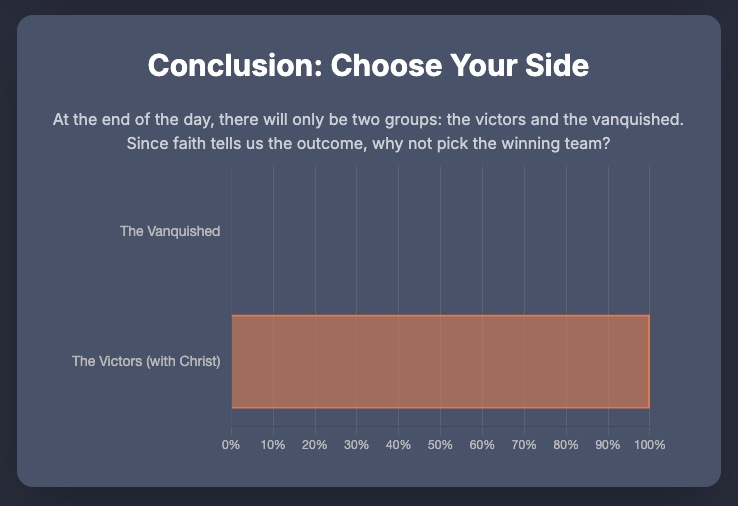The height and width of the screenshot is (506, 738).
Task: Click the 50% x-axis tick label
Action: [440, 444]
